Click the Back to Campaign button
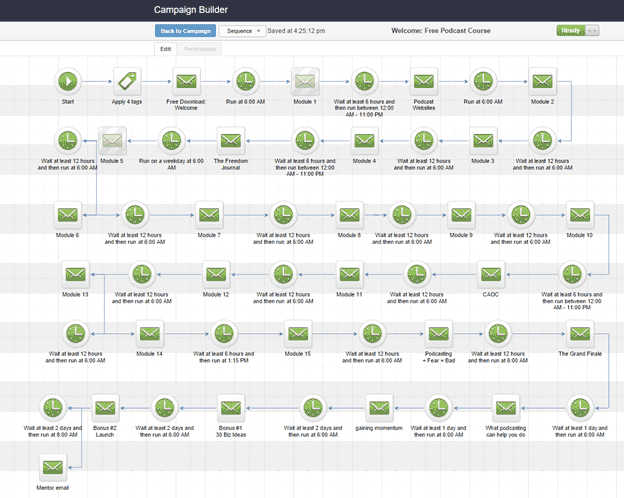This screenshot has width=624, height=498. (185, 31)
